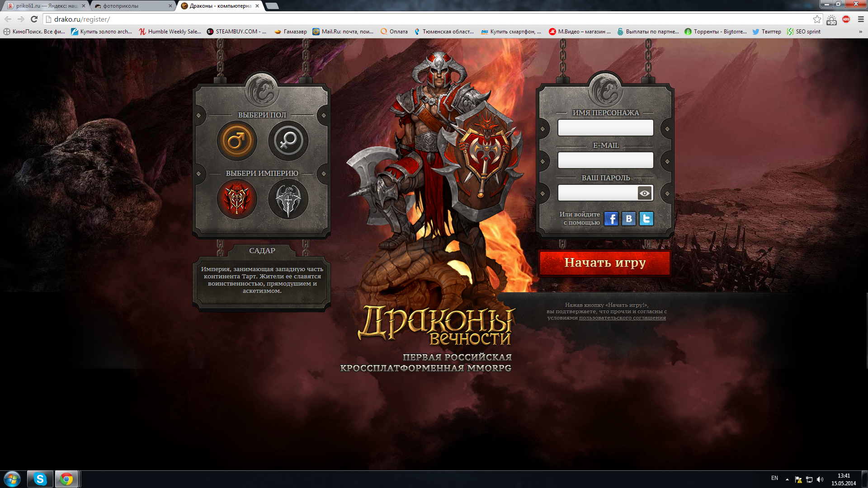Select the female gender icon
This screenshot has width=868, height=488.
tap(288, 141)
